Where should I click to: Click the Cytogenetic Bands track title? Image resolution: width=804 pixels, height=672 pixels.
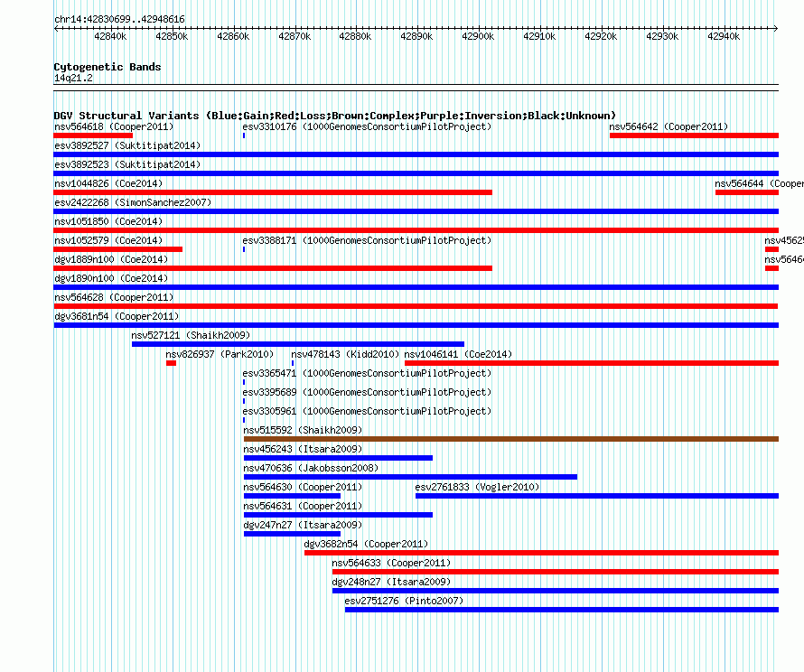click(x=108, y=67)
